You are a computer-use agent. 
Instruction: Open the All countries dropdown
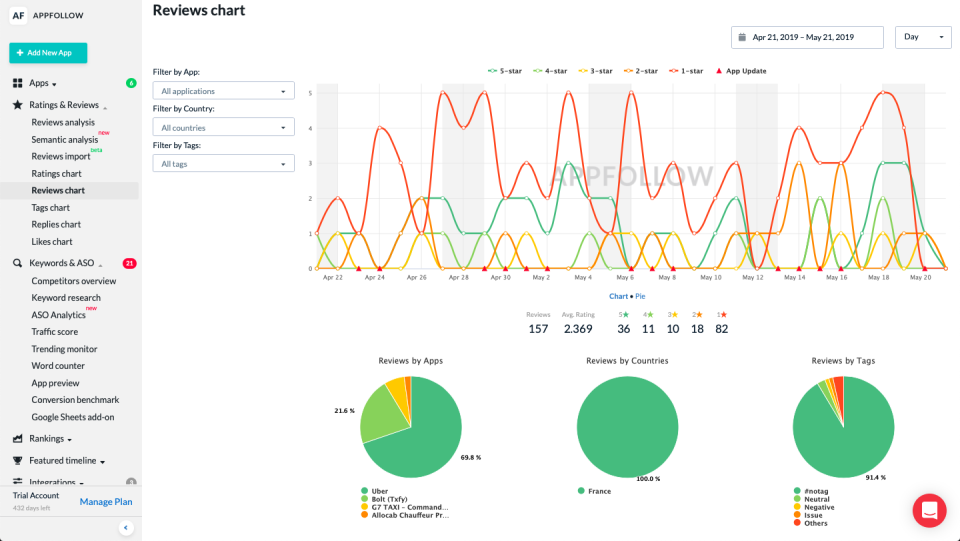[223, 127]
